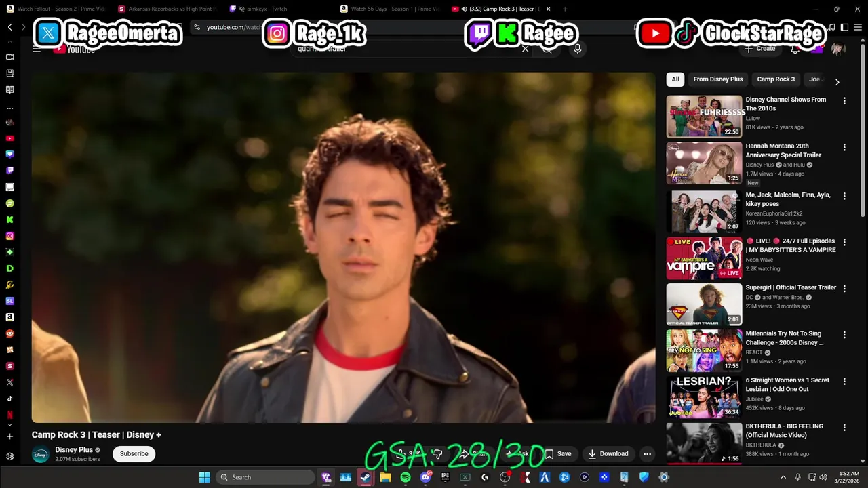
Task: Show more filter chips with right chevron
Action: (x=837, y=82)
